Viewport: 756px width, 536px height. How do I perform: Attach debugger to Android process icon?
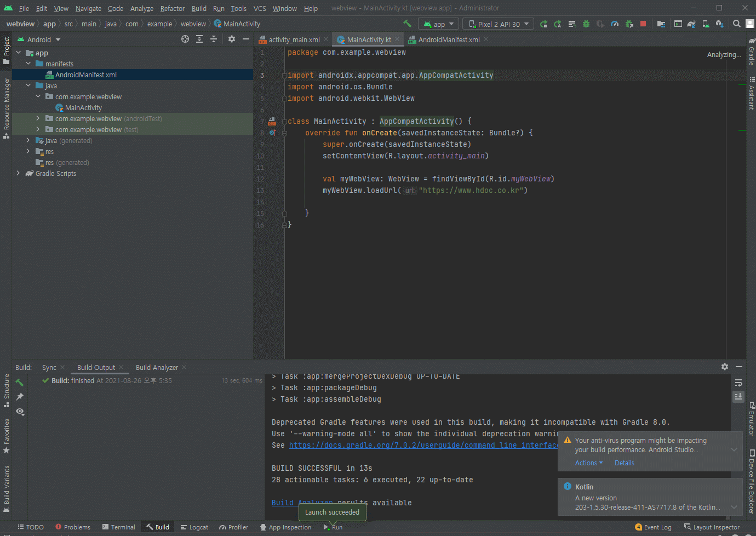[629, 24]
